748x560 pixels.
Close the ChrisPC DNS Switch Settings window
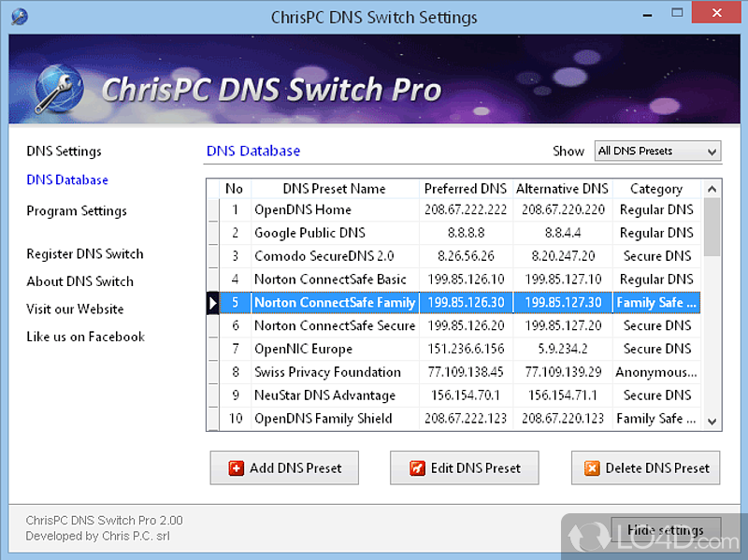(x=716, y=13)
